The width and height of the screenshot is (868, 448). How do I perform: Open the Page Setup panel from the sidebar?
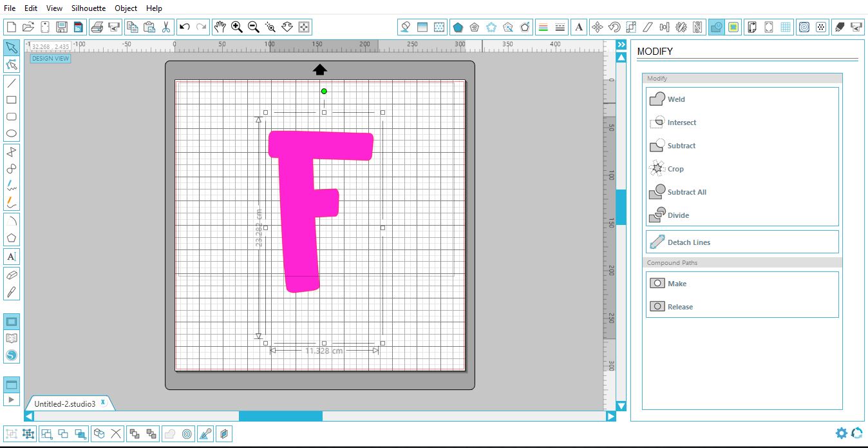tap(11, 321)
